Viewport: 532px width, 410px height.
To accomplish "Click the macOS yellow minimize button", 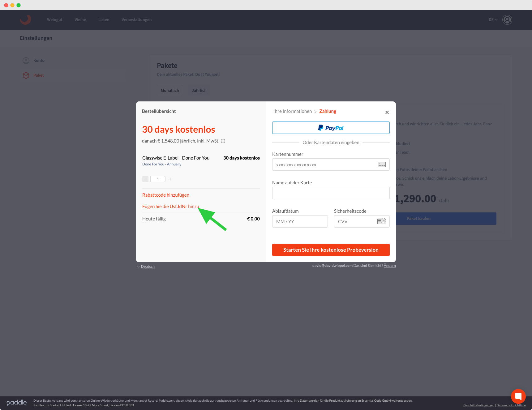I will point(12,5).
